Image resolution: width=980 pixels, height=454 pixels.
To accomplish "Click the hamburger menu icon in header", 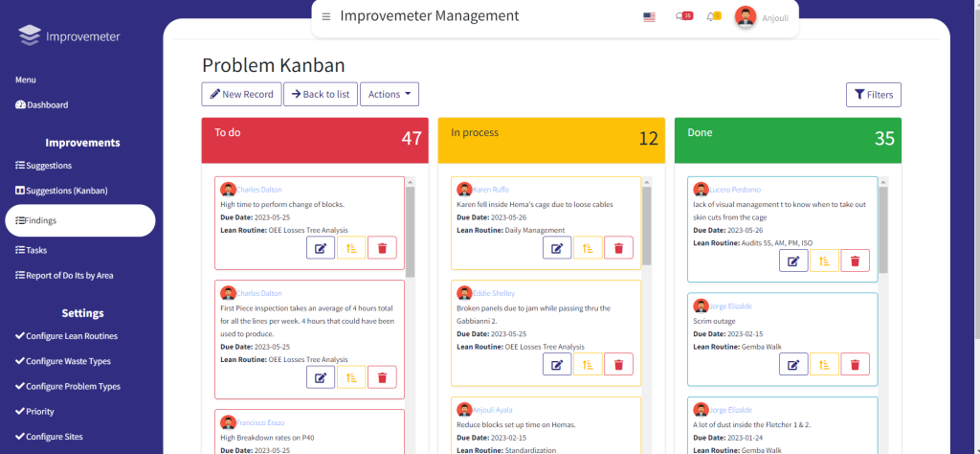I will pos(326,16).
